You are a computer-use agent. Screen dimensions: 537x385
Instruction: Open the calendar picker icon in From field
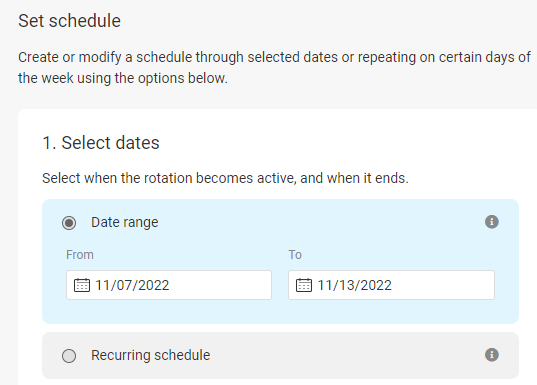[82, 285]
